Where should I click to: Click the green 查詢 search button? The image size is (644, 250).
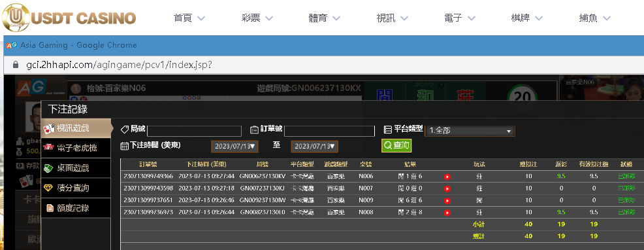[396, 145]
